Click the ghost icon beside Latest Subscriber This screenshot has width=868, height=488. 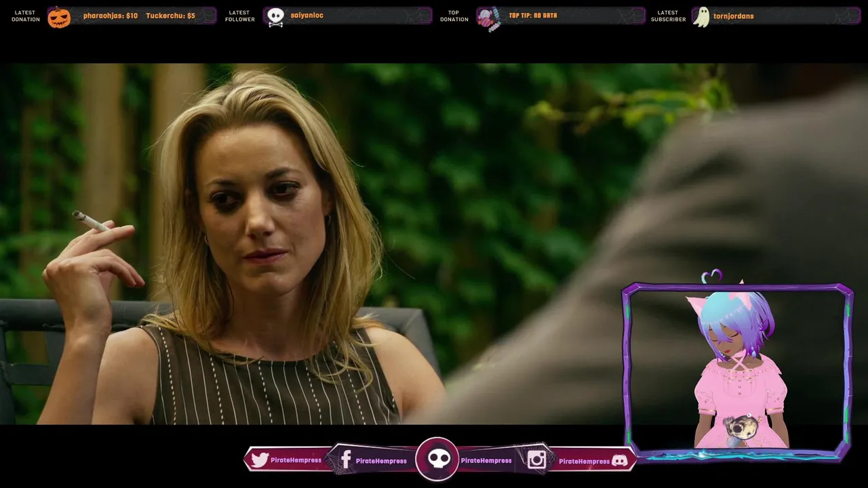702,16
